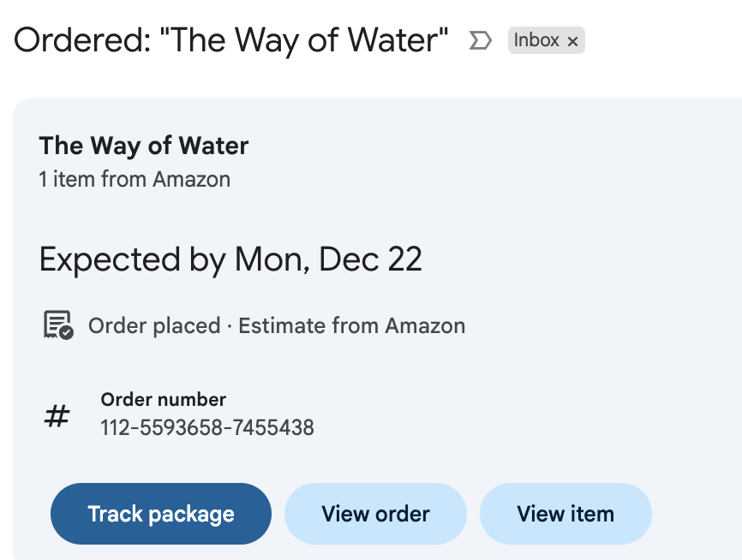Click the importance marker icon beside the subject
742x560 pixels.
[481, 40]
